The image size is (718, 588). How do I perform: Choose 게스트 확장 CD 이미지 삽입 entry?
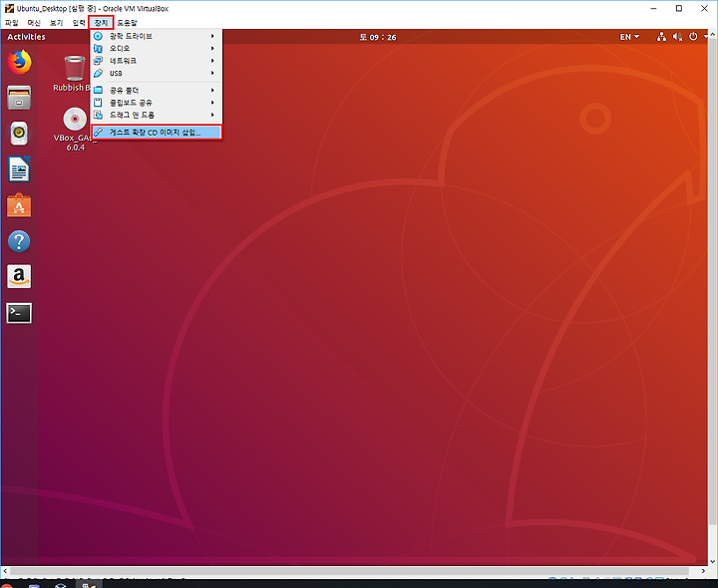(157, 133)
